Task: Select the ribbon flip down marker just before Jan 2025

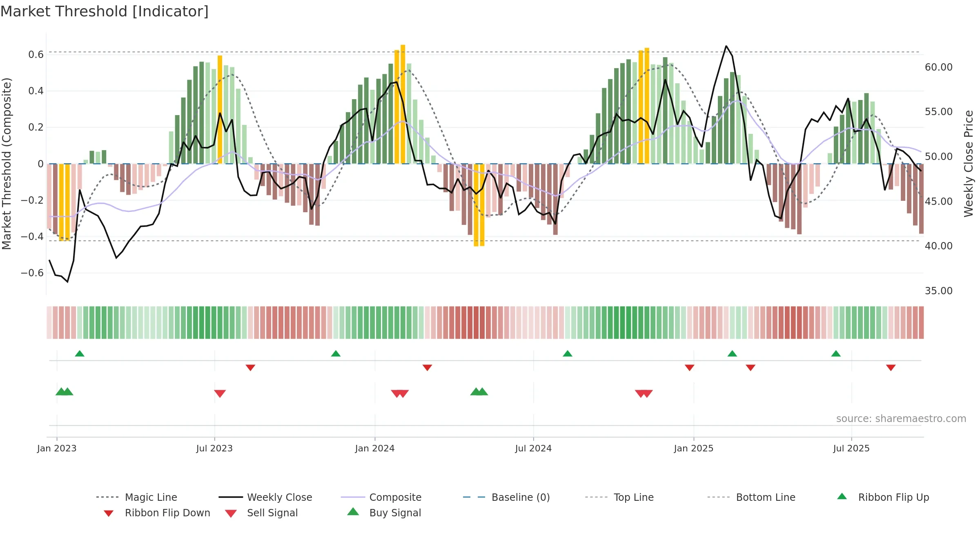Action: click(x=690, y=368)
